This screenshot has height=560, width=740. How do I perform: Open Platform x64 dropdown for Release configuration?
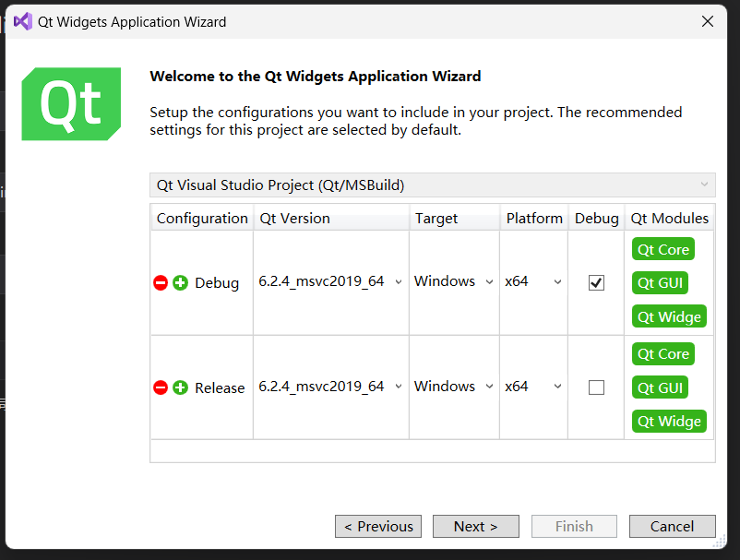[x=533, y=387]
